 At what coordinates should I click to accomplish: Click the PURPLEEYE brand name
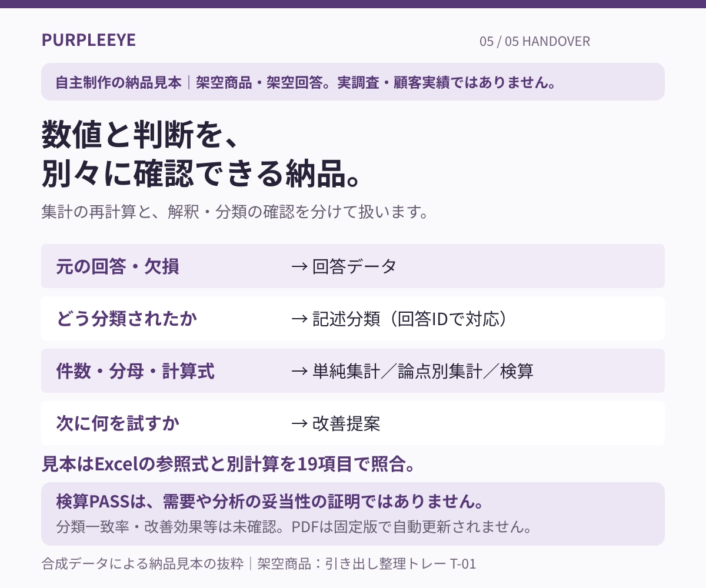point(89,40)
